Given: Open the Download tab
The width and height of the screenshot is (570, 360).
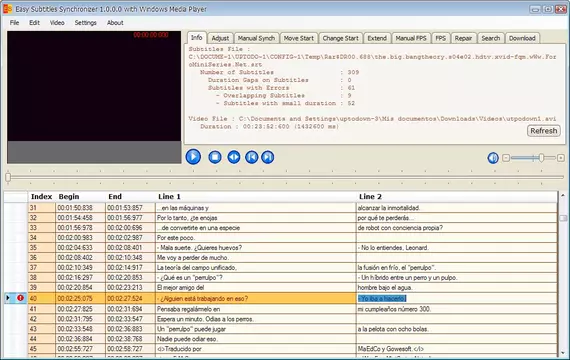Looking at the screenshot, I should [522, 38].
